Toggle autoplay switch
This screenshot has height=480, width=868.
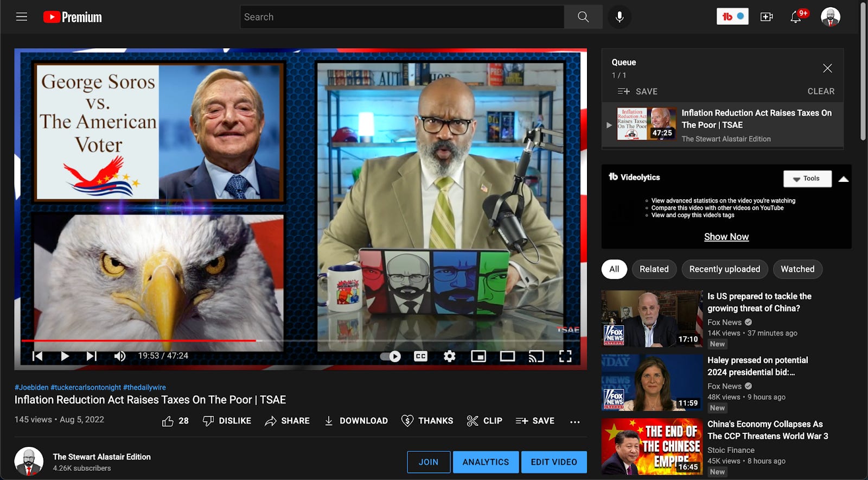pyautogui.click(x=390, y=356)
